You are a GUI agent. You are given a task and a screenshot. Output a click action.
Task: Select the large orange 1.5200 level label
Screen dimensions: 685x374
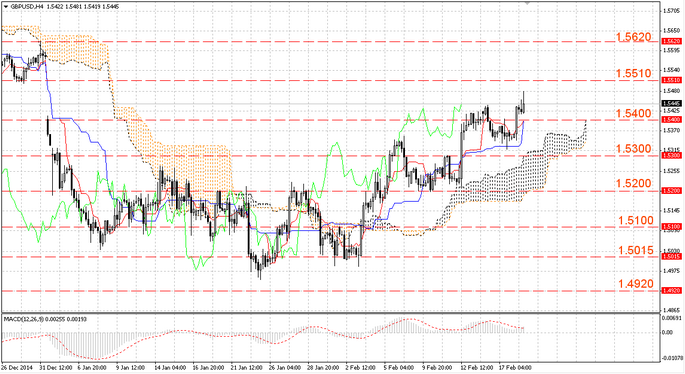[634, 183]
